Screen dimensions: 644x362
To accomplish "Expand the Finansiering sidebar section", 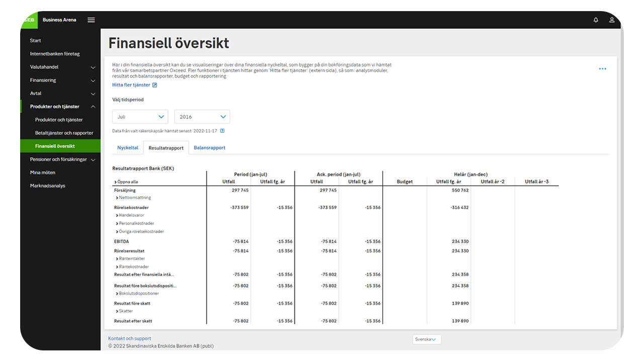I will tap(93, 80).
